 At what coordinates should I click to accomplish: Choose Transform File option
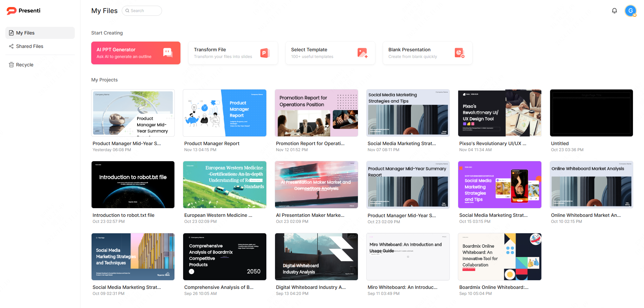[x=233, y=53]
